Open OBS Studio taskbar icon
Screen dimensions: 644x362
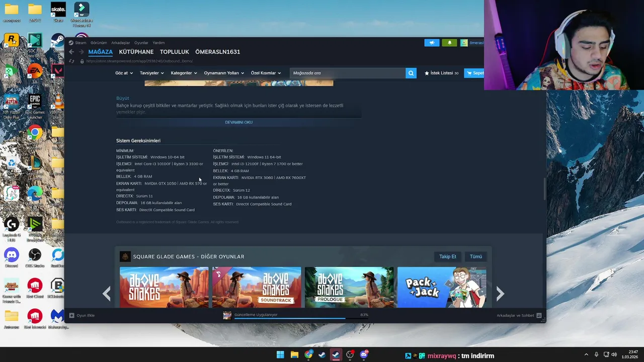click(350, 355)
